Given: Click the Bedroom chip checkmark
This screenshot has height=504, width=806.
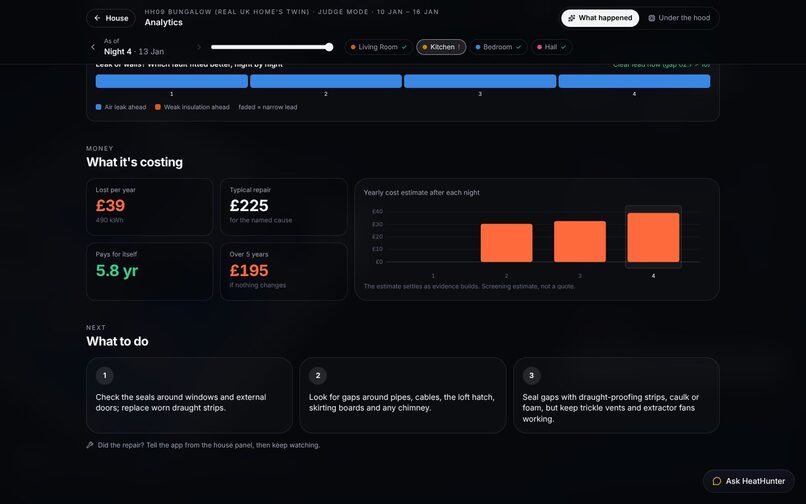Looking at the screenshot, I should 519,47.
